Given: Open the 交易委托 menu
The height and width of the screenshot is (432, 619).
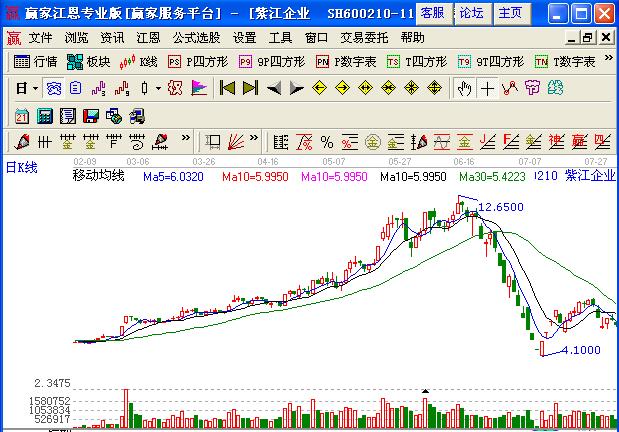Looking at the screenshot, I should (366, 37).
